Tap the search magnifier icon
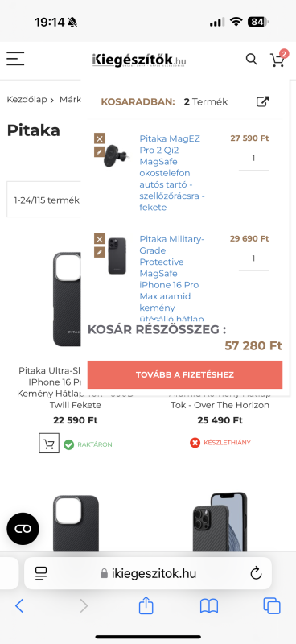 (x=251, y=59)
